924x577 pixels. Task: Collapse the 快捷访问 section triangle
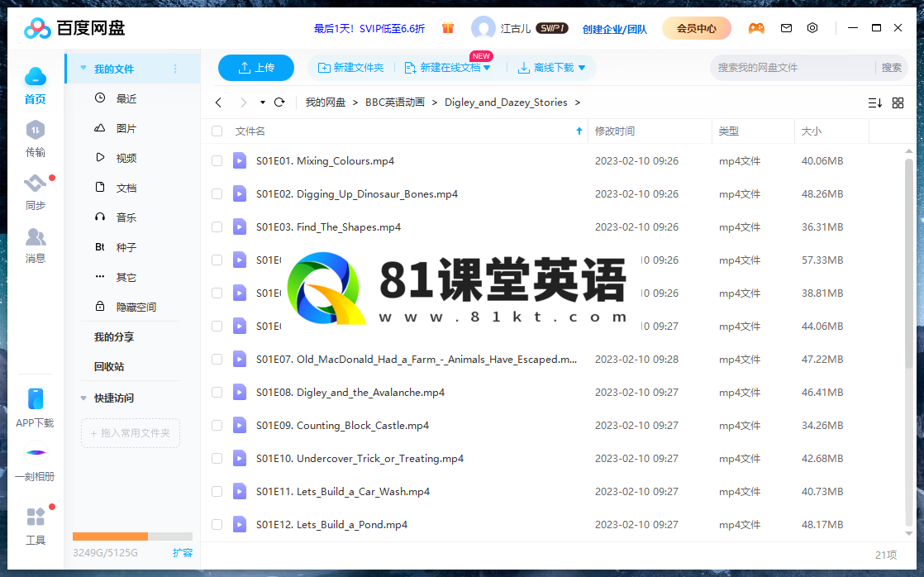83,398
